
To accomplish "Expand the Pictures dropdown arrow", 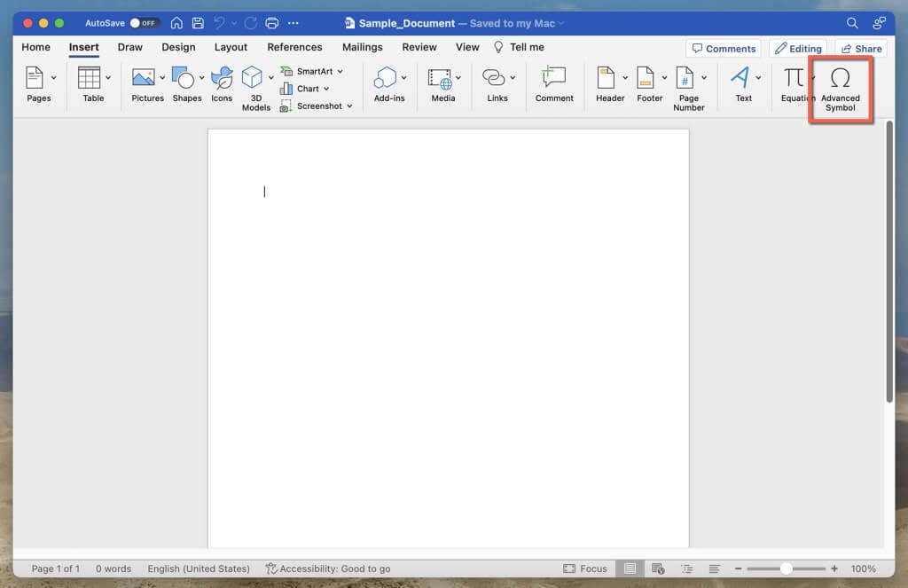I will coord(163,78).
